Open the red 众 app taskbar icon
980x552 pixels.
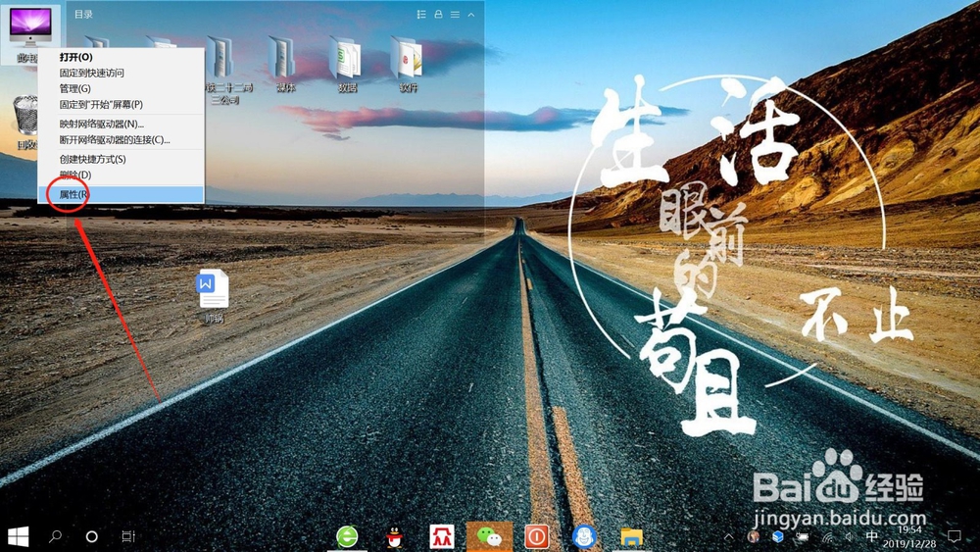(x=442, y=536)
